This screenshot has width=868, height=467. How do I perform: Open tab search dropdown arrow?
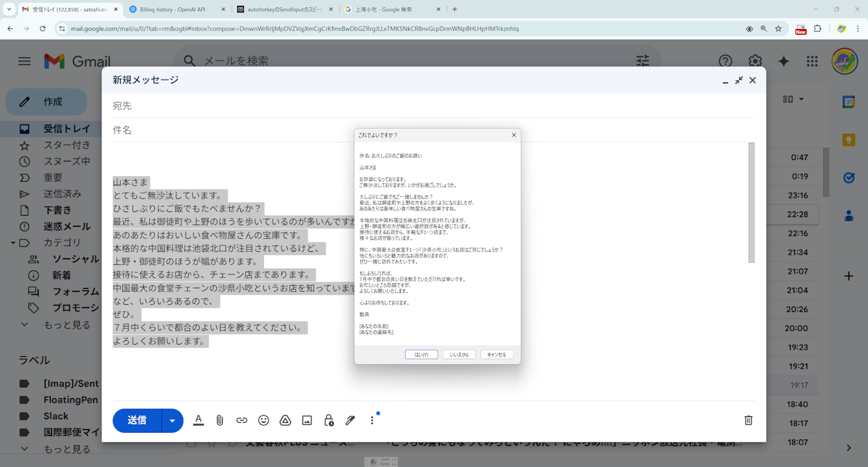click(x=9, y=9)
